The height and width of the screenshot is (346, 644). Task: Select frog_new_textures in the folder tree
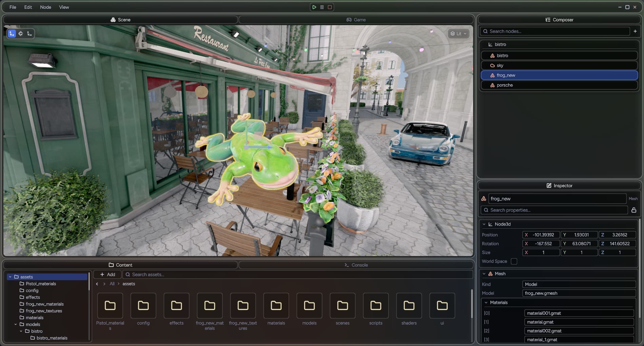pyautogui.click(x=44, y=311)
